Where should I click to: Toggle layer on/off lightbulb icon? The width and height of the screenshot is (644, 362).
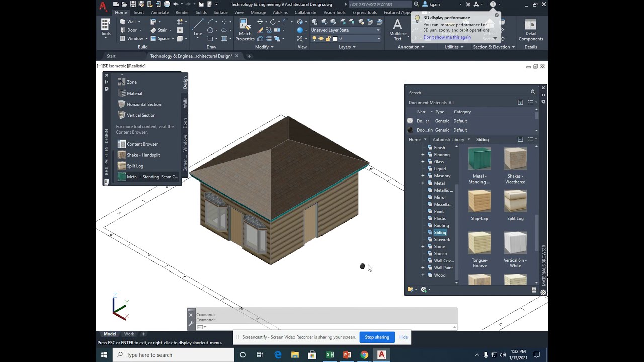(x=315, y=39)
